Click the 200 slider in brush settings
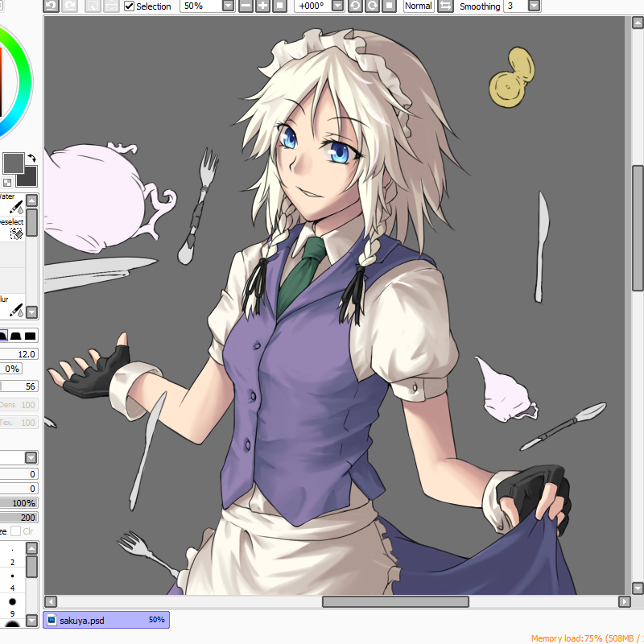 click(19, 518)
